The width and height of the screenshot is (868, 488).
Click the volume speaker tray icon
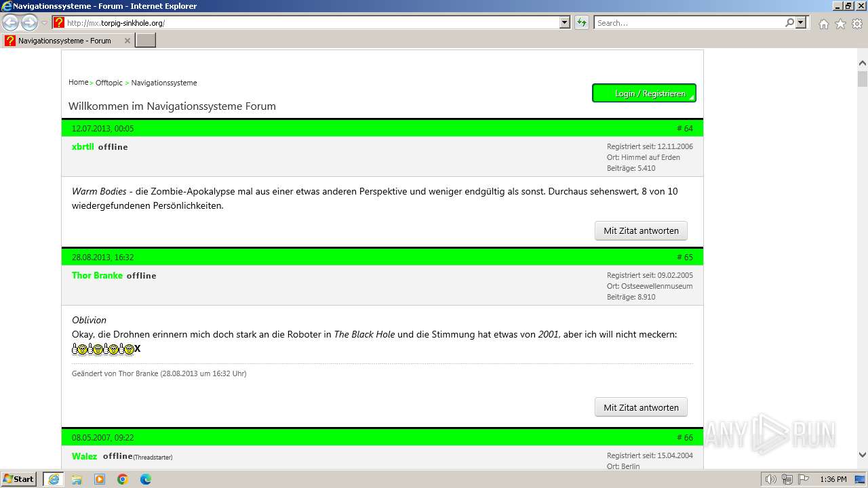click(x=771, y=479)
